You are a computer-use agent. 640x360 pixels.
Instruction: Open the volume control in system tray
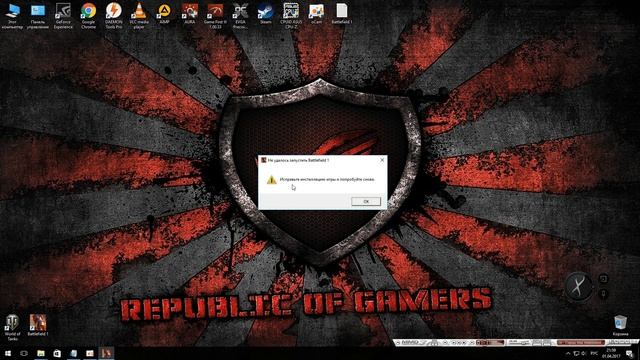pos(584,353)
